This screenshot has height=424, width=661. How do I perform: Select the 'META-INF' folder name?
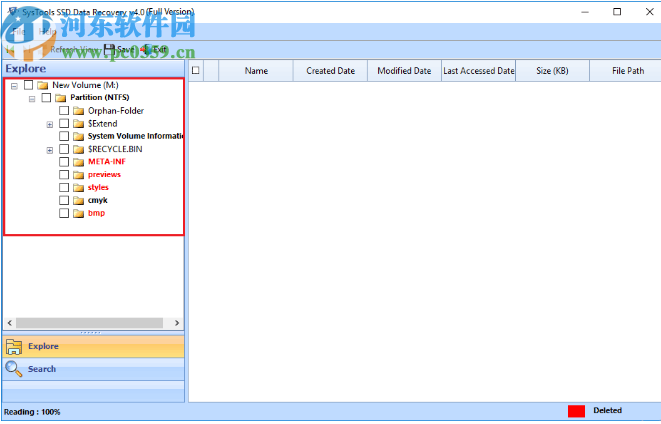107,162
